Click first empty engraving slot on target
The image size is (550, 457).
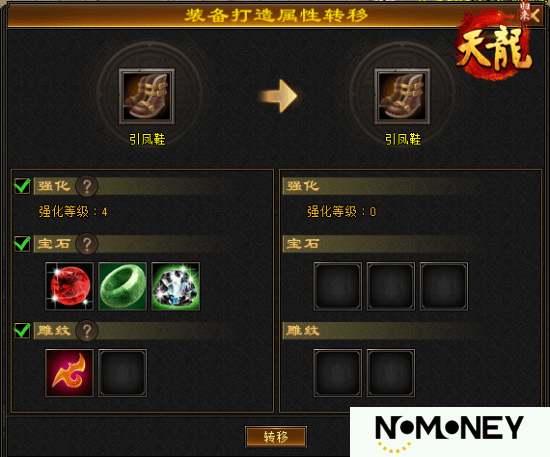pos(337,373)
